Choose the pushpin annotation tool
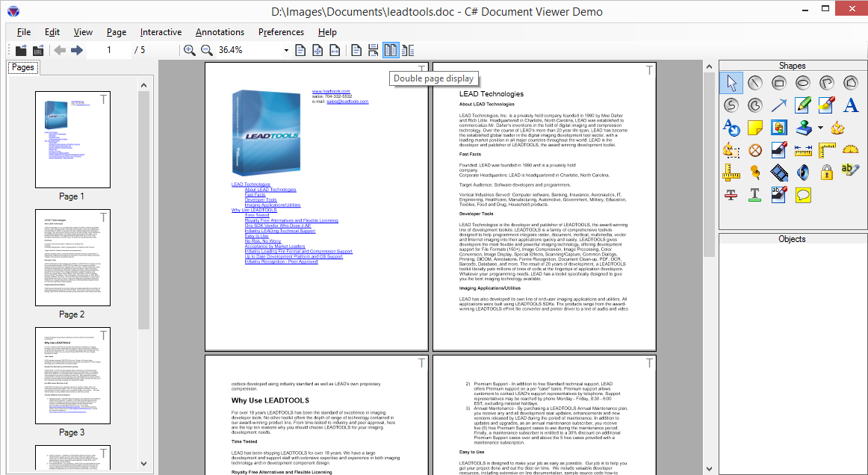Screen dimensions: 868x475 (x=755, y=173)
